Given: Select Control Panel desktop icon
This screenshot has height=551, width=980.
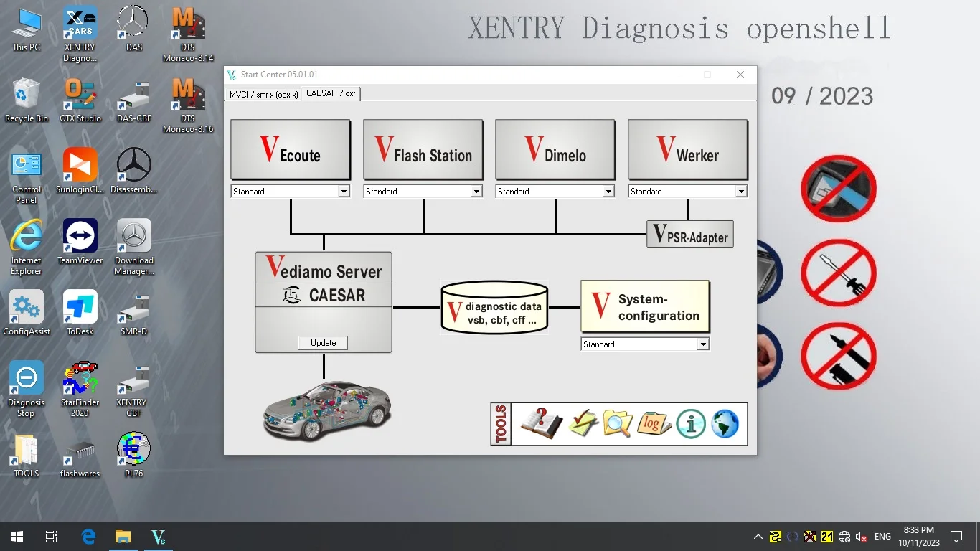Looking at the screenshot, I should 27,176.
